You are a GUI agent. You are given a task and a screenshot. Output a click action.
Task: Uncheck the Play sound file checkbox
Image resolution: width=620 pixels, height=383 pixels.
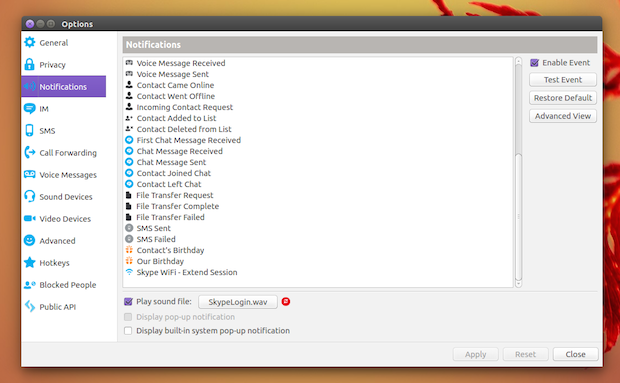(128, 302)
